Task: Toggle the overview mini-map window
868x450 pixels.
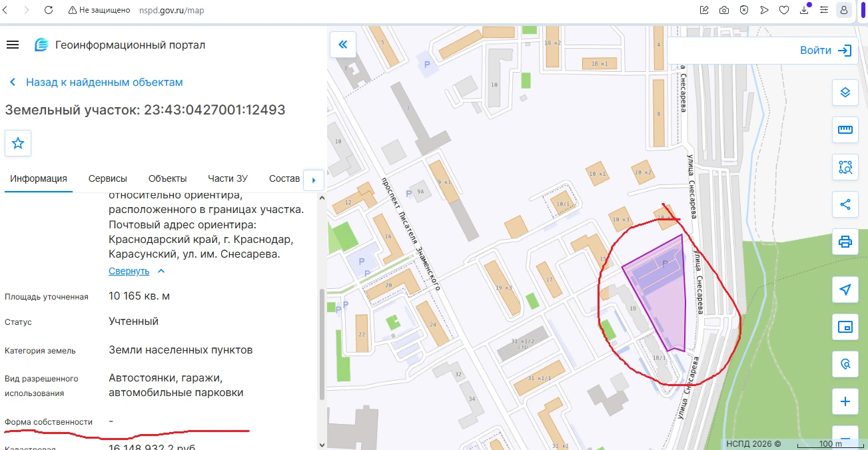Action: [845, 327]
